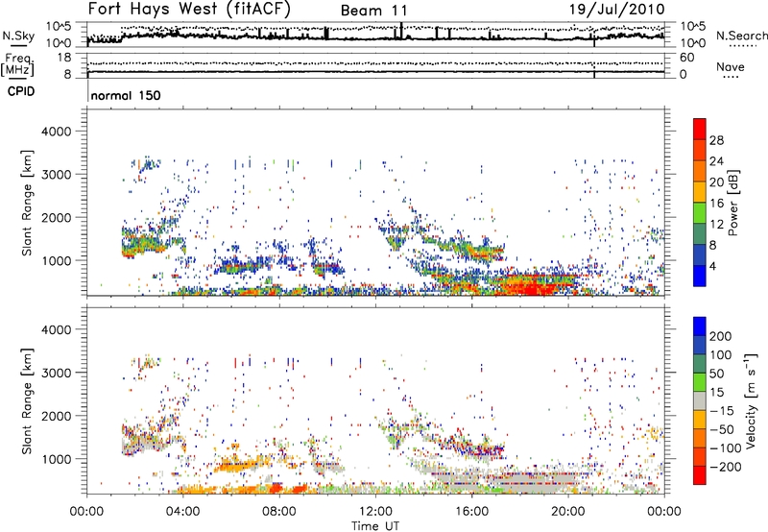
Task: Click the "Nave" legend label
Action: (x=730, y=67)
